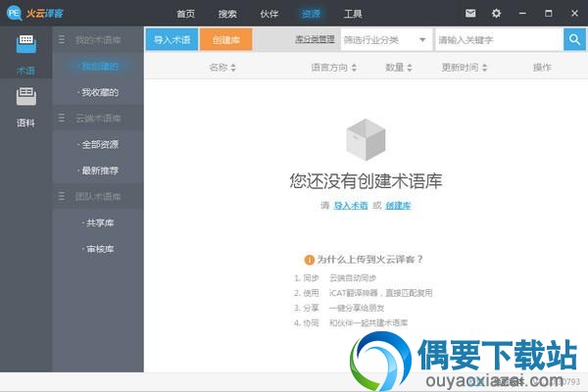Select 审核库 in sidebar
This screenshot has height=392, width=588.
coord(98,249)
